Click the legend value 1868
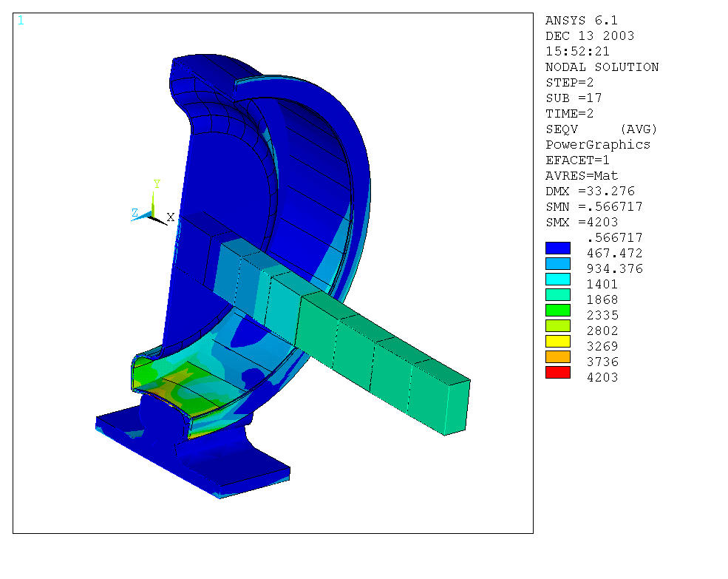This screenshot has height=579, width=728. [x=602, y=299]
